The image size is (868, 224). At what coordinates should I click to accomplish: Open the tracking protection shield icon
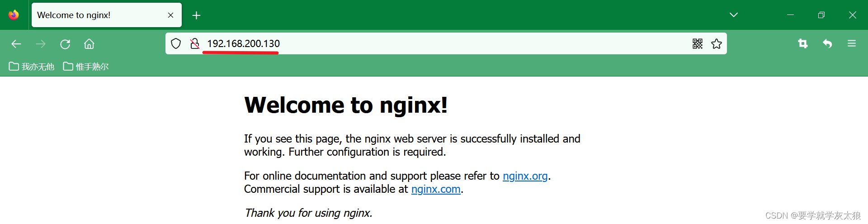click(x=176, y=43)
